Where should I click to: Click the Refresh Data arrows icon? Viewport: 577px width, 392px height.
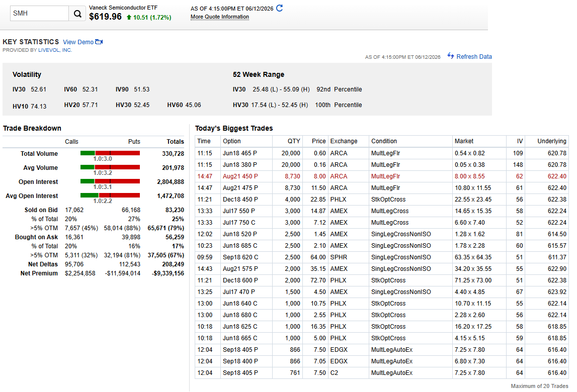[x=450, y=56]
